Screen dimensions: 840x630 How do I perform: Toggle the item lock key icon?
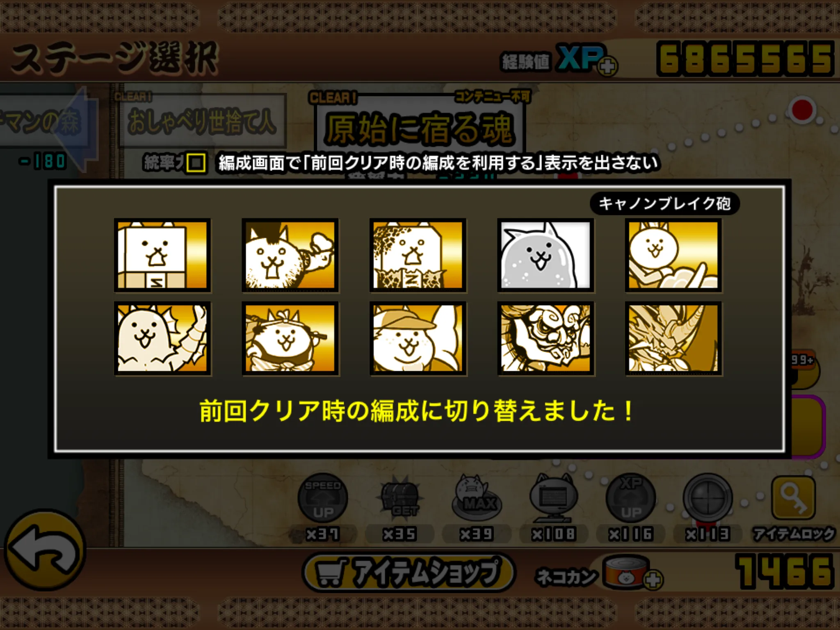point(793,497)
